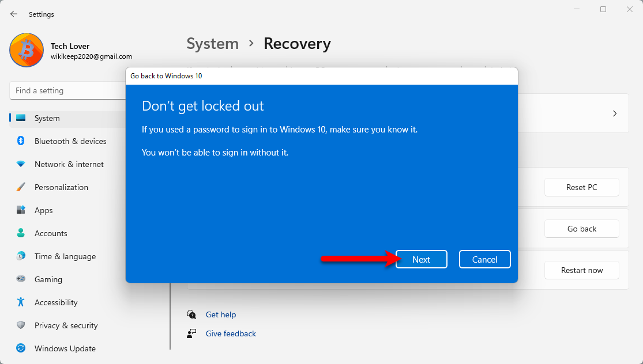Expand the first Recovery option chevron
Screen dimensions: 643x364
tap(614, 113)
